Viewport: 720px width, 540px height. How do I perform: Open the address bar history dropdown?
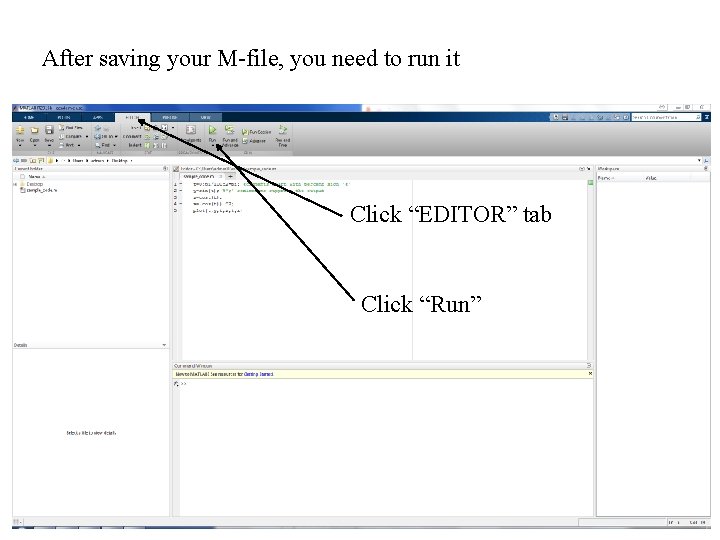point(699,161)
